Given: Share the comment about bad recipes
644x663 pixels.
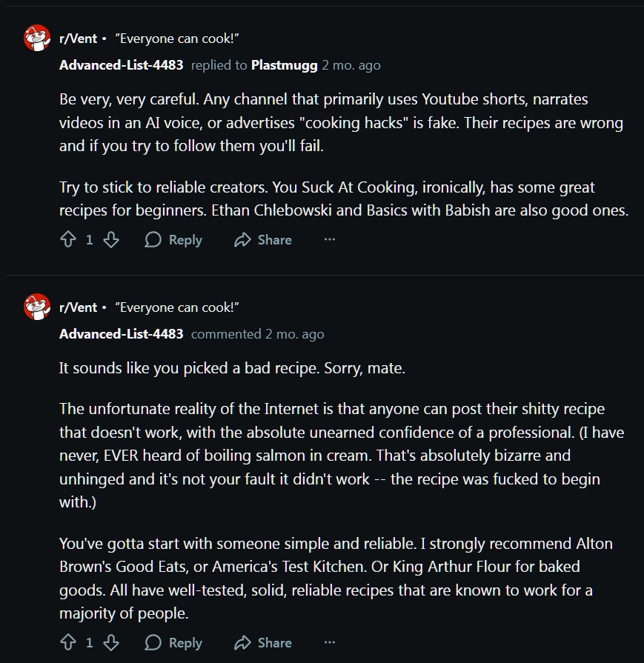Looking at the screenshot, I should (263, 643).
